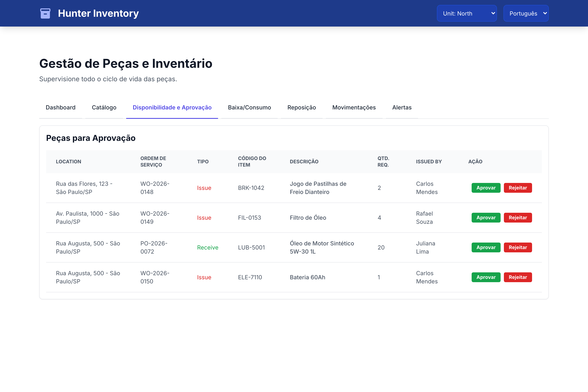Click the Hunter Inventory archive box icon
The image size is (588, 392).
(x=45, y=13)
